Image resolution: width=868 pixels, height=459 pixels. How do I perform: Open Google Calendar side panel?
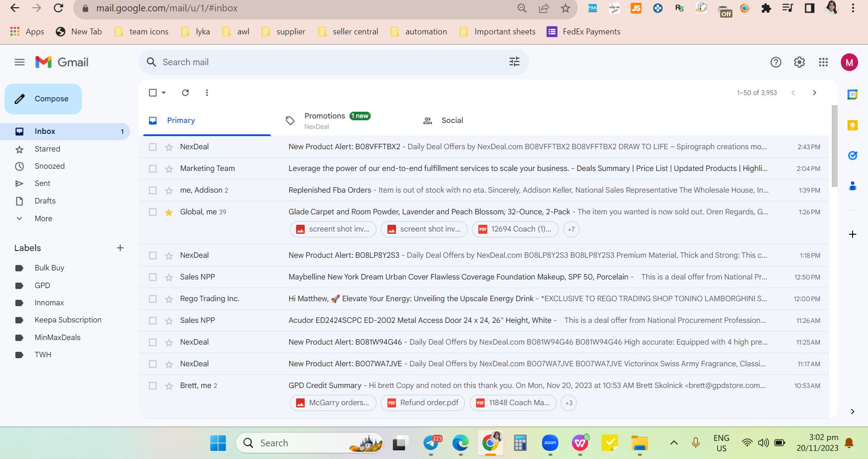point(853,95)
